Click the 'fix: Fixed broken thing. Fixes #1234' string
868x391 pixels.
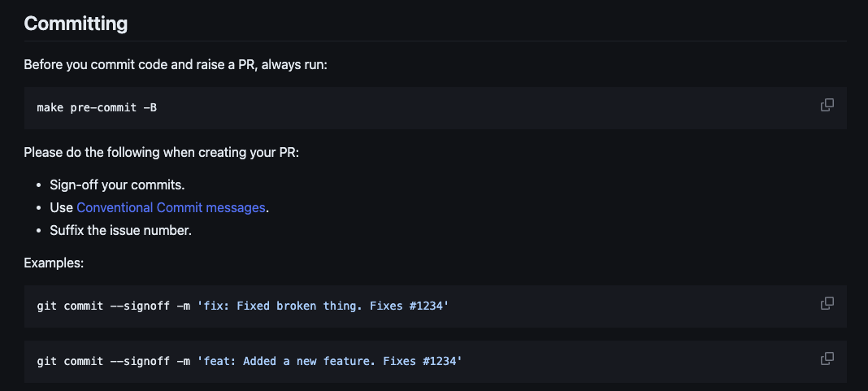[x=323, y=306]
